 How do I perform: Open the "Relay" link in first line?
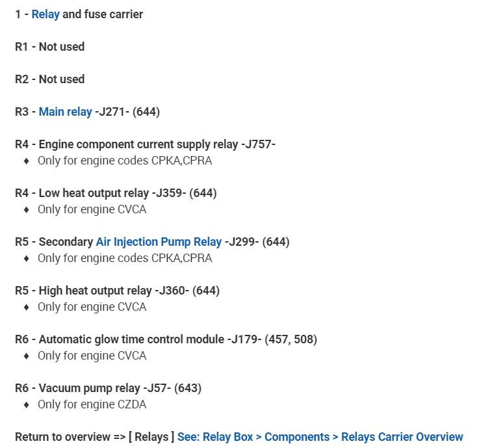[45, 14]
